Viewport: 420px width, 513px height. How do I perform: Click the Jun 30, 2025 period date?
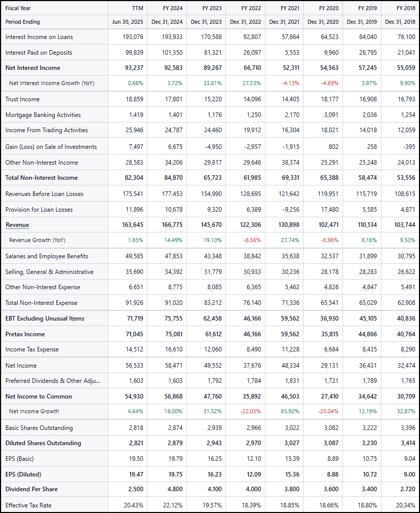[128, 22]
